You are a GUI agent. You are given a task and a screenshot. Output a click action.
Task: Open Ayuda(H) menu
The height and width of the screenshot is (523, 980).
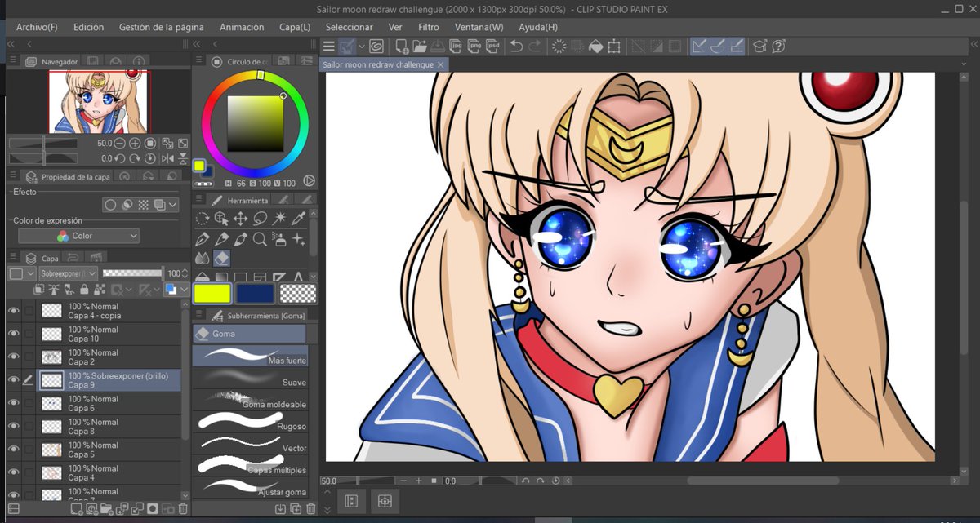click(x=538, y=27)
